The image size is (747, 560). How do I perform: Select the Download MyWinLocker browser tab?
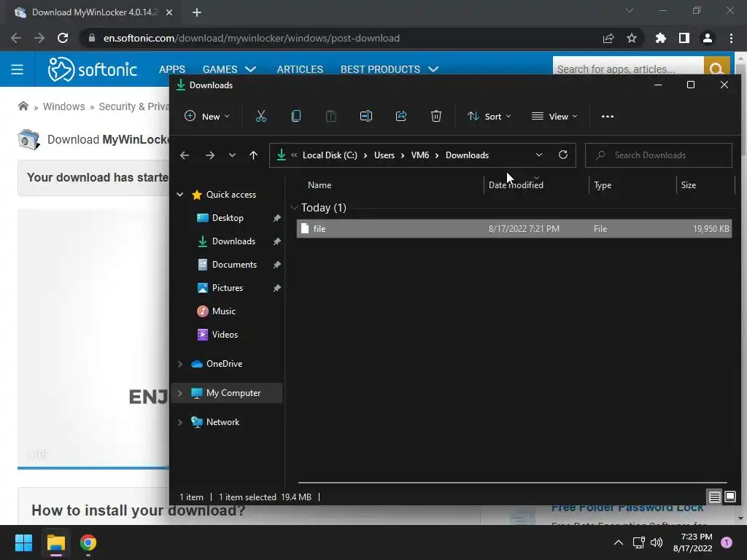click(x=93, y=12)
